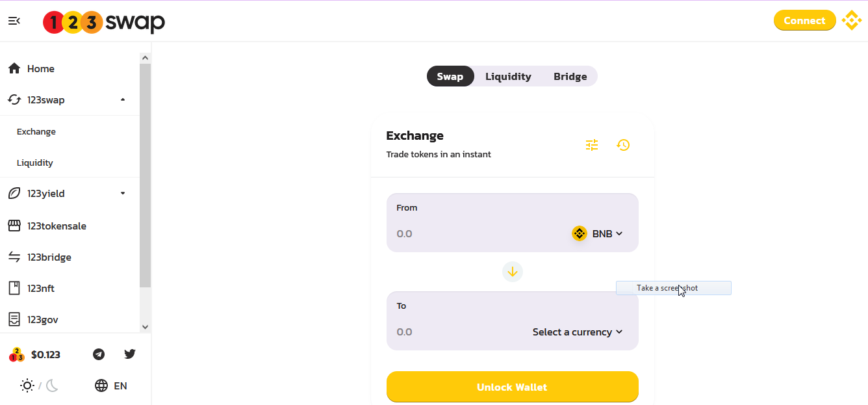
Task: Switch to the Liquidity tab
Action: click(x=508, y=77)
